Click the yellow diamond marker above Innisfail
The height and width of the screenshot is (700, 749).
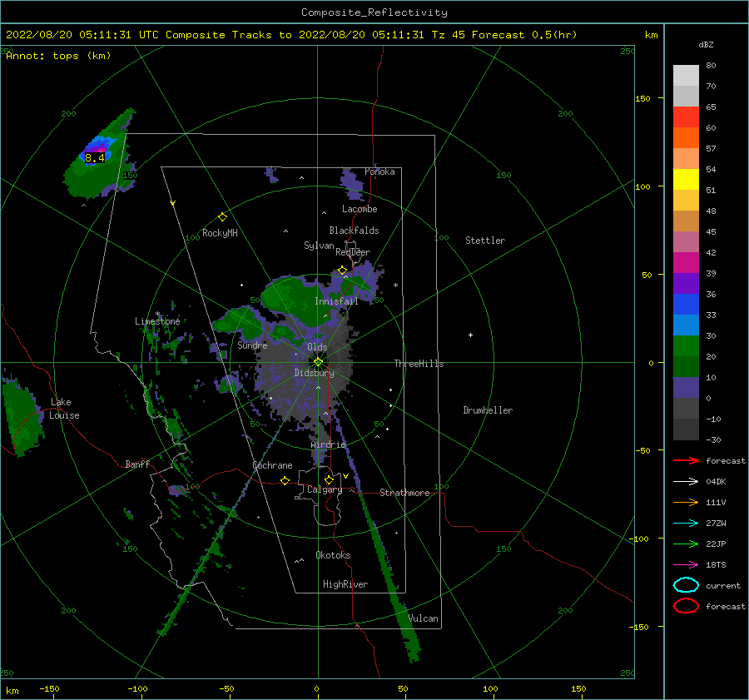click(343, 271)
